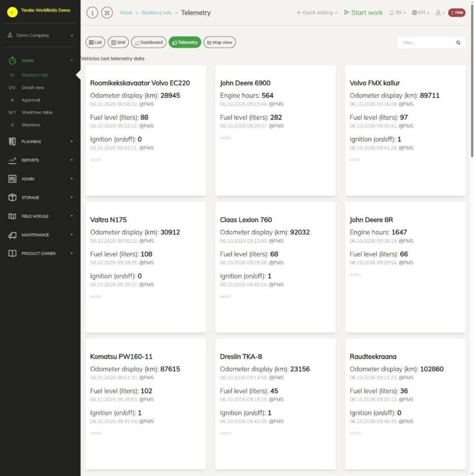This screenshot has width=474, height=476.
Task: Click the Planning sidebar icon
Action: point(12,141)
